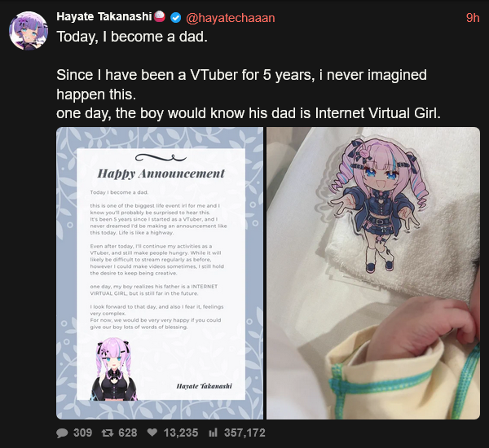This screenshot has height=448, width=489.
Task: Click the 309 replies count
Action: click(82, 433)
